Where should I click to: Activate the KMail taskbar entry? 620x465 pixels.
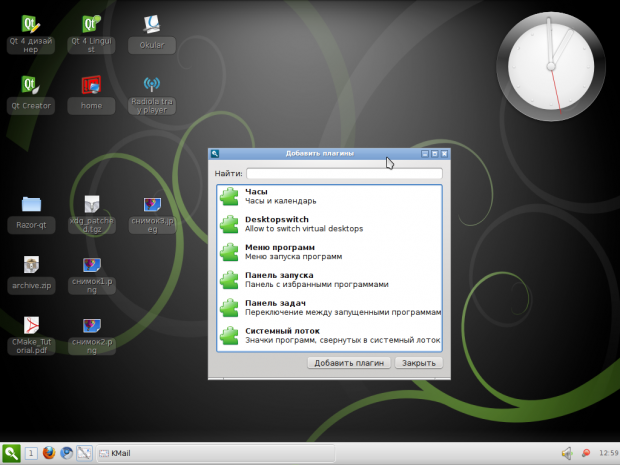pos(215,453)
